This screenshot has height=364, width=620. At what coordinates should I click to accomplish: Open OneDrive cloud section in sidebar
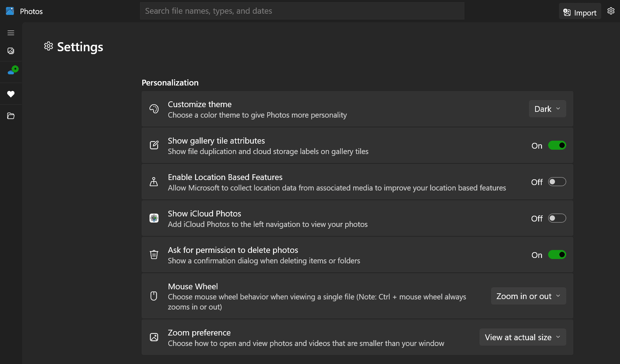pyautogui.click(x=13, y=70)
